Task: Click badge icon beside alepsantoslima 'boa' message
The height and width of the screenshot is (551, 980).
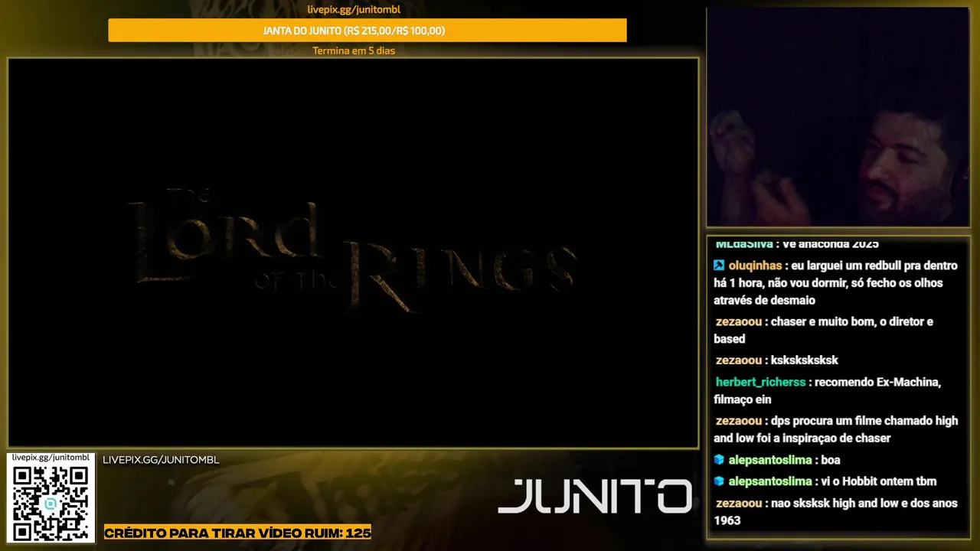Action: click(x=719, y=460)
